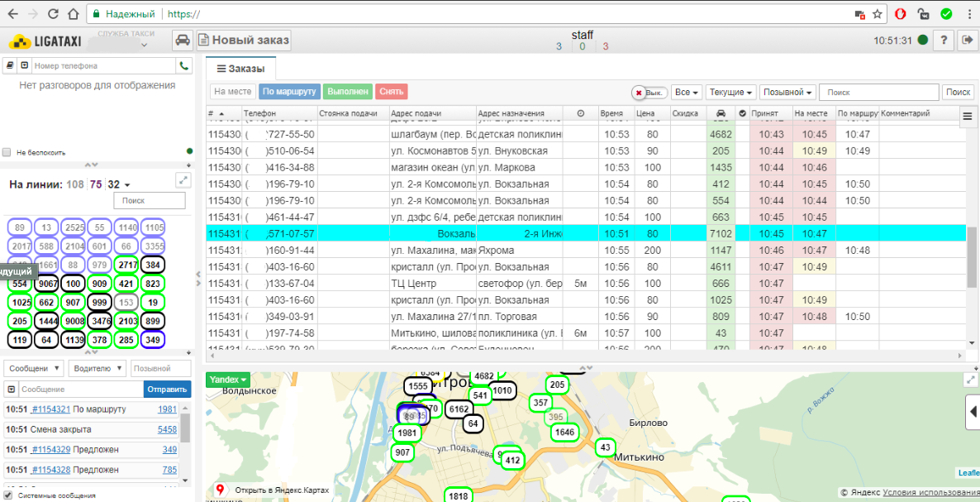980x502 pixels.
Task: Open the help question mark button
Action: [944, 40]
